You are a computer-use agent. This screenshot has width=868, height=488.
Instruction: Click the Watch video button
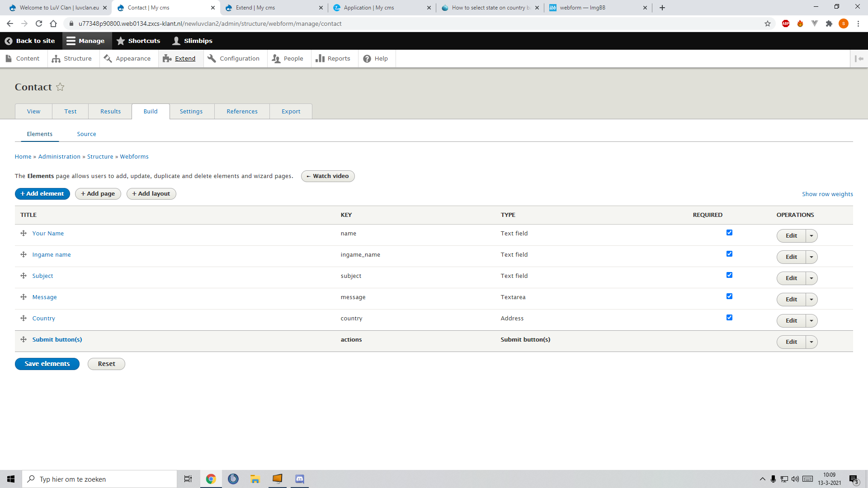(x=328, y=176)
